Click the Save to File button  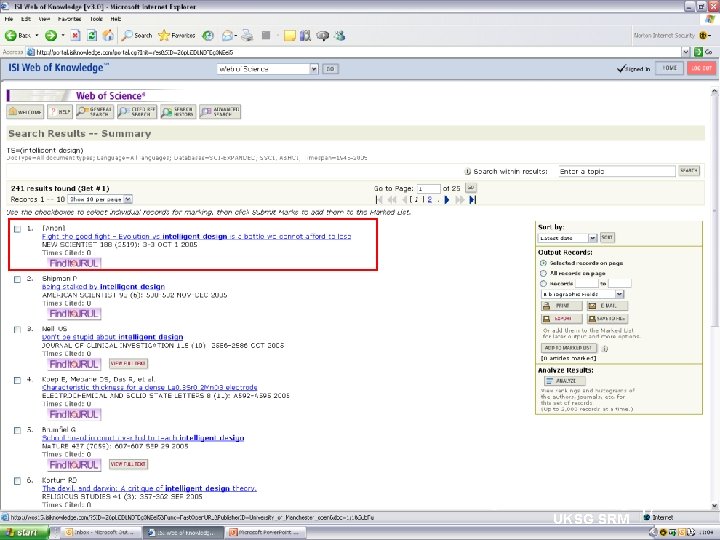608,319
